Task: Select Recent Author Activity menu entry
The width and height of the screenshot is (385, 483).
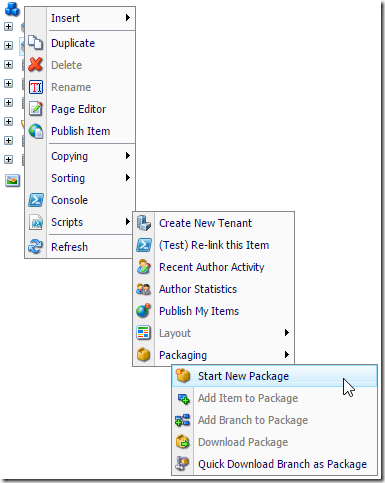Action: point(214,267)
